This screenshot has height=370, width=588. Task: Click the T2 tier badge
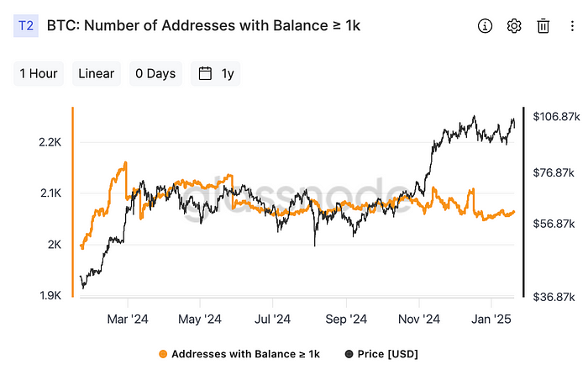[26, 26]
